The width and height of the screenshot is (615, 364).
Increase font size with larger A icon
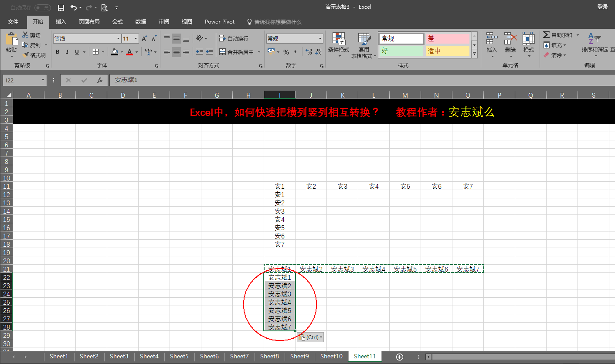coord(144,39)
